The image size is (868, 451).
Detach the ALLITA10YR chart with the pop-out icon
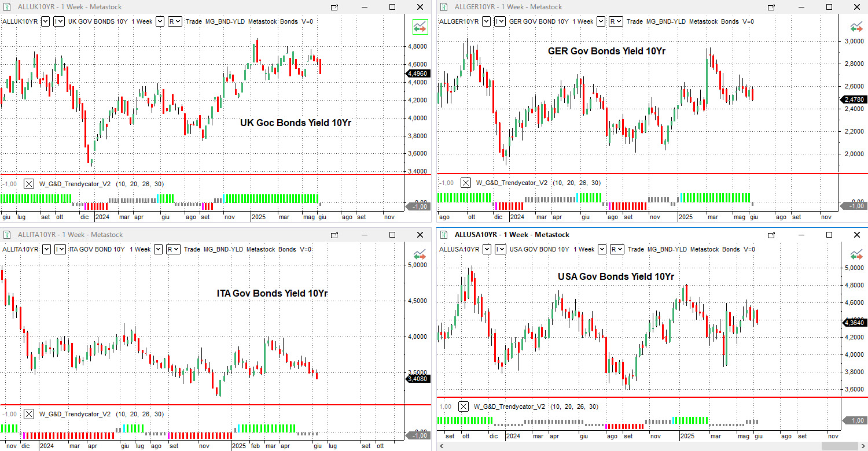[334, 235]
